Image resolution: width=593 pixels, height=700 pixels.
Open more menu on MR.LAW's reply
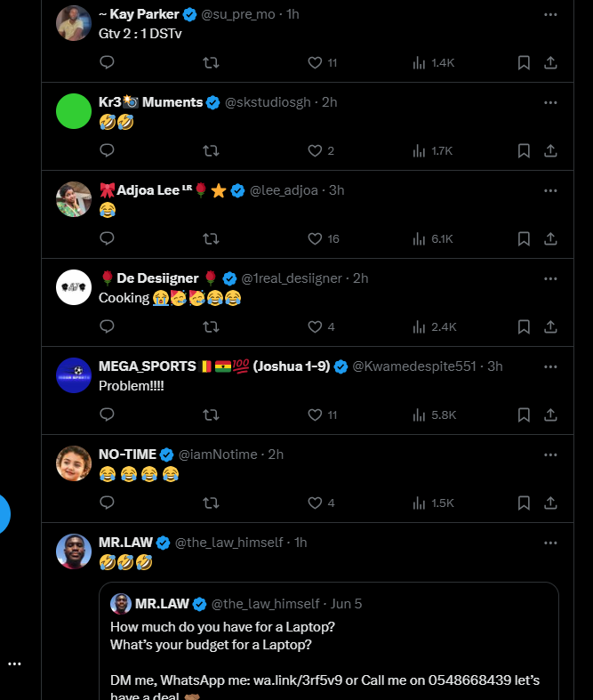click(x=550, y=543)
